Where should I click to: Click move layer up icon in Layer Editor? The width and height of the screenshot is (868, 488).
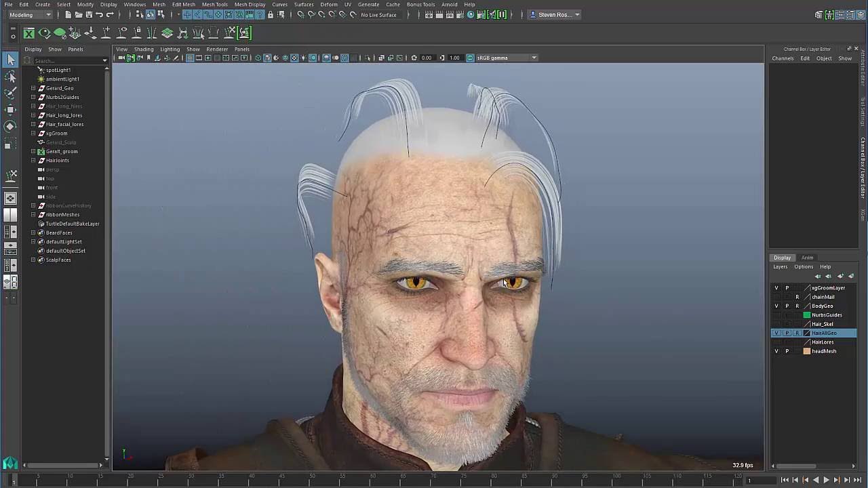coord(817,276)
